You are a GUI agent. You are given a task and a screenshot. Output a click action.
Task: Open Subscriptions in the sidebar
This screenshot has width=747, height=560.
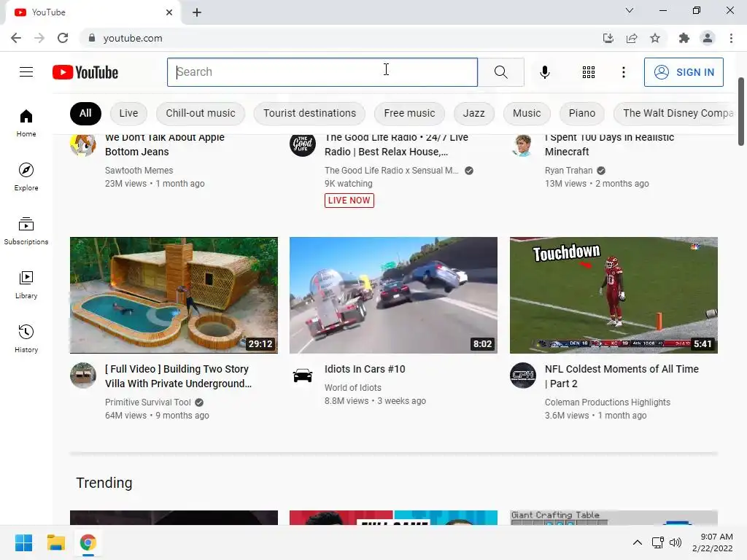[26, 231]
